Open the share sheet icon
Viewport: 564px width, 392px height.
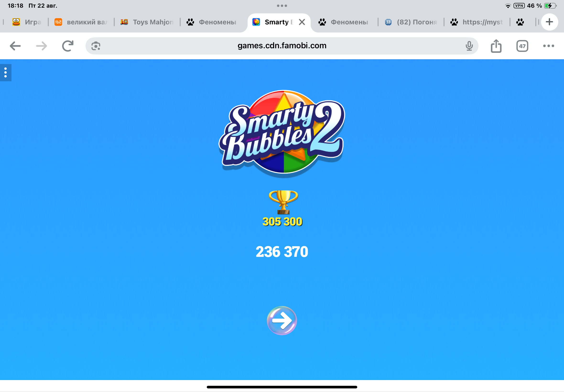pos(496,46)
